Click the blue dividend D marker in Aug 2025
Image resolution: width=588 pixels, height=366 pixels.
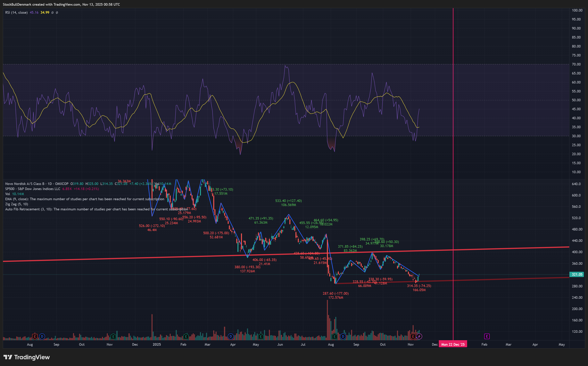click(343, 336)
